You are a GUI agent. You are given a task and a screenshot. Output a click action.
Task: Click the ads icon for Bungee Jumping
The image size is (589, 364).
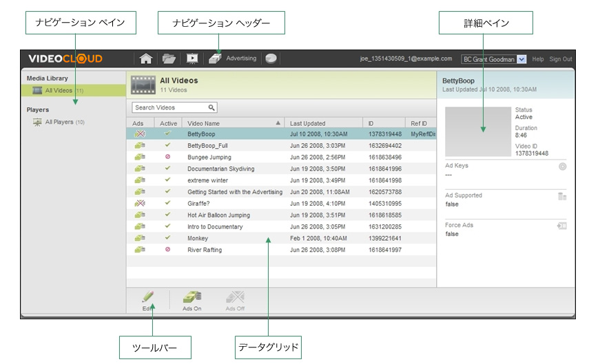click(x=140, y=157)
